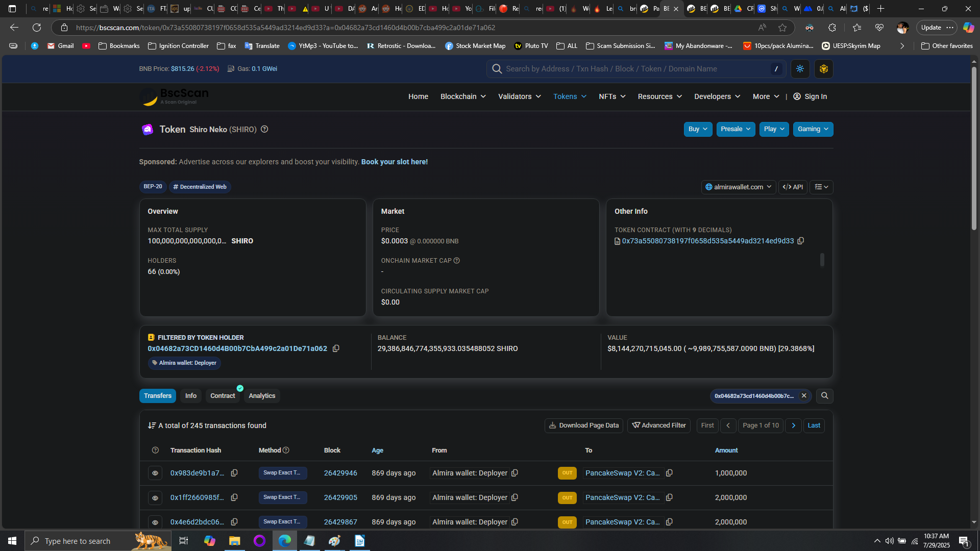Open the Book your slot here link
The width and height of the screenshot is (980, 551).
(395, 162)
